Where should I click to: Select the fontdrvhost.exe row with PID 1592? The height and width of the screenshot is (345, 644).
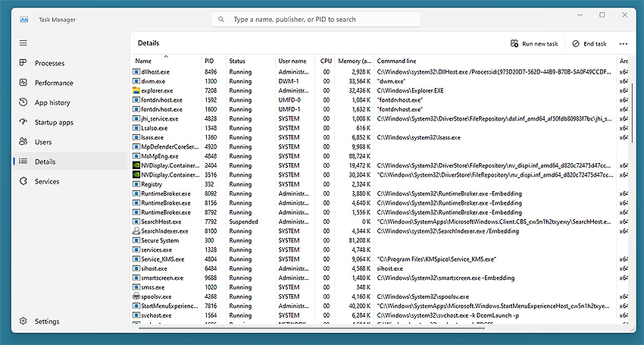point(380,100)
